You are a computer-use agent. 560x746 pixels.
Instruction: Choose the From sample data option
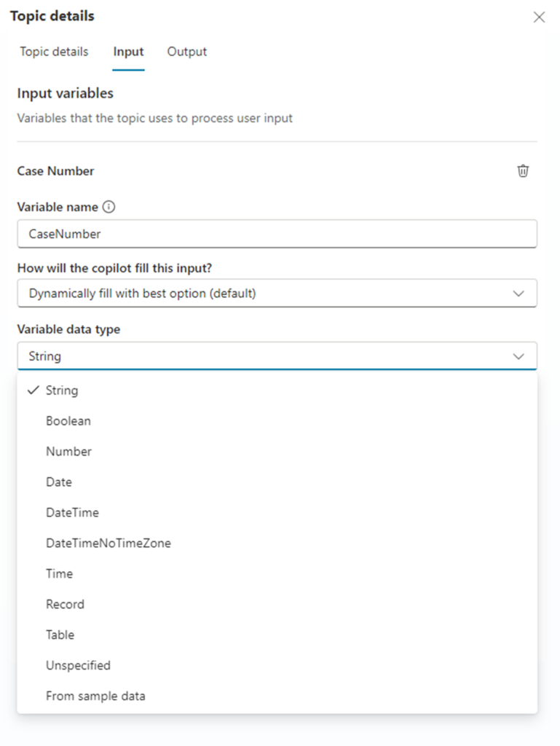coord(95,696)
